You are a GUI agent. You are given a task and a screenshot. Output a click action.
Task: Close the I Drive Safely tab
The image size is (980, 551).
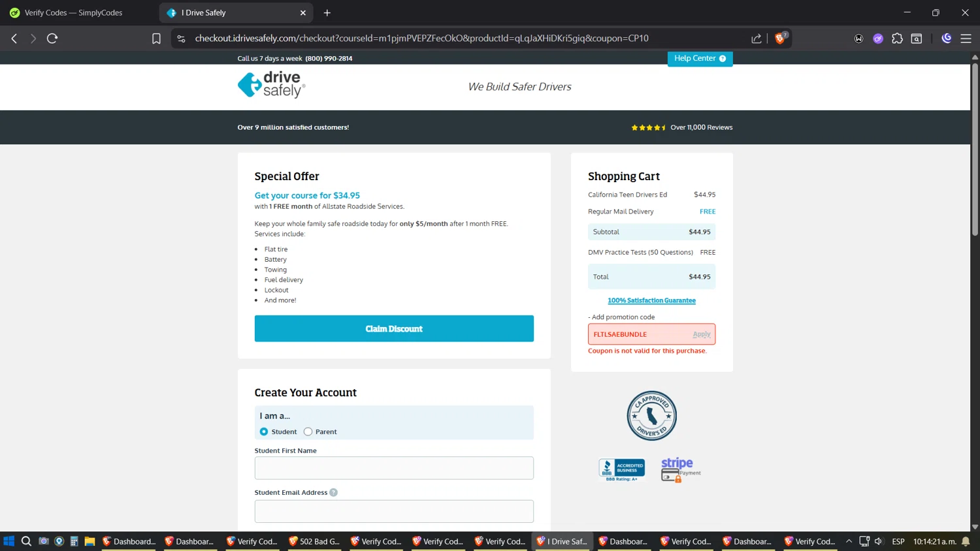pyautogui.click(x=303, y=12)
